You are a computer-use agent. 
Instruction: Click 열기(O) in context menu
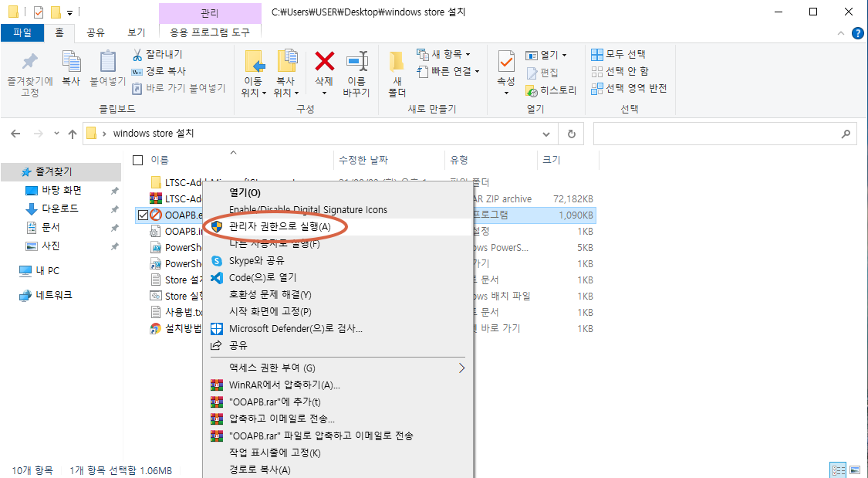(245, 193)
